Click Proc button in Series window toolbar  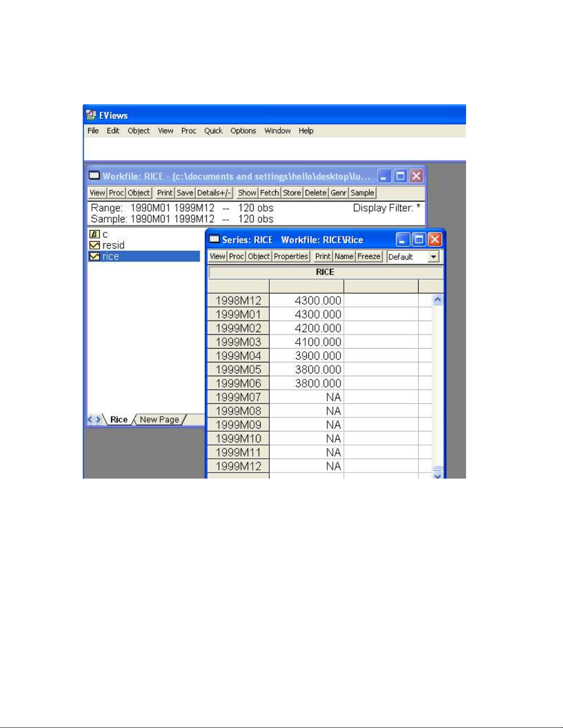click(236, 256)
